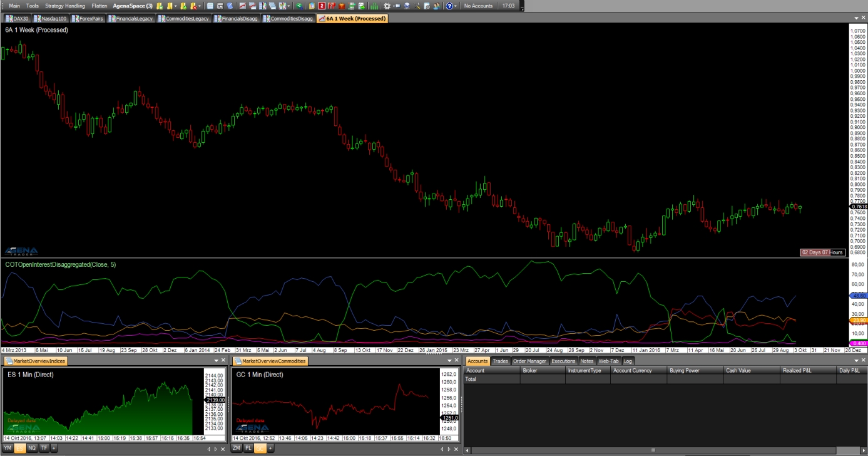Screen dimensions: 868x456
Task: Toggle the NQ instrument button
Action: pos(32,448)
